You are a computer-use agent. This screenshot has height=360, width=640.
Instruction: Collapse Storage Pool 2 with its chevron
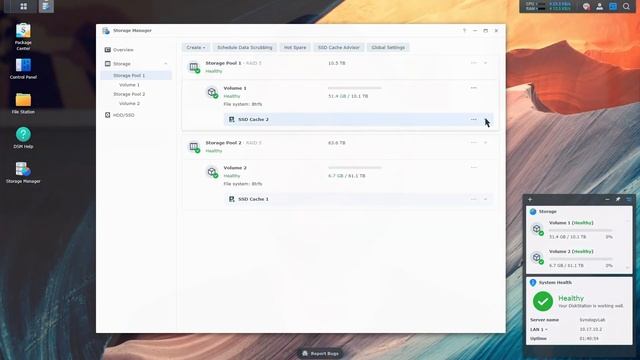(486, 142)
